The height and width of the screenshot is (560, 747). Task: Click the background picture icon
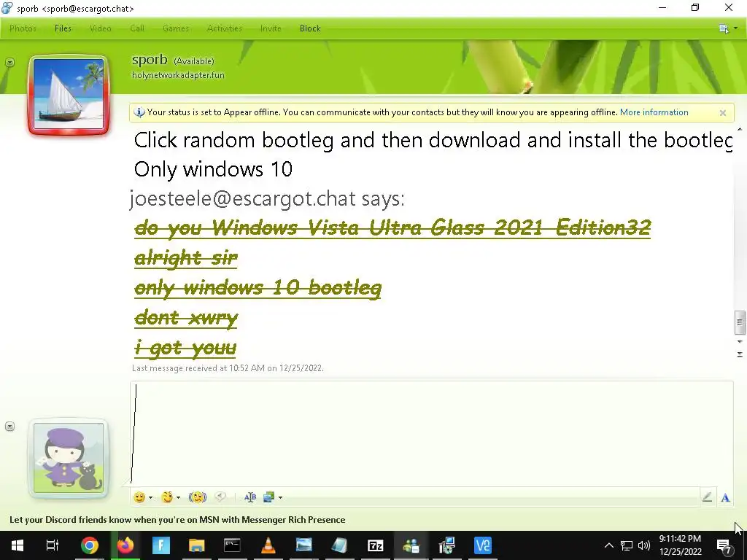(268, 497)
